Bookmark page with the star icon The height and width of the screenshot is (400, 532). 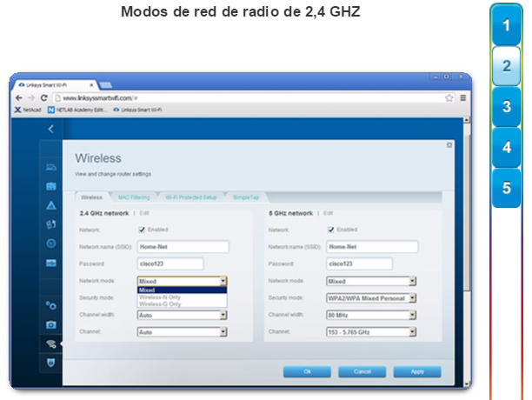[449, 97]
